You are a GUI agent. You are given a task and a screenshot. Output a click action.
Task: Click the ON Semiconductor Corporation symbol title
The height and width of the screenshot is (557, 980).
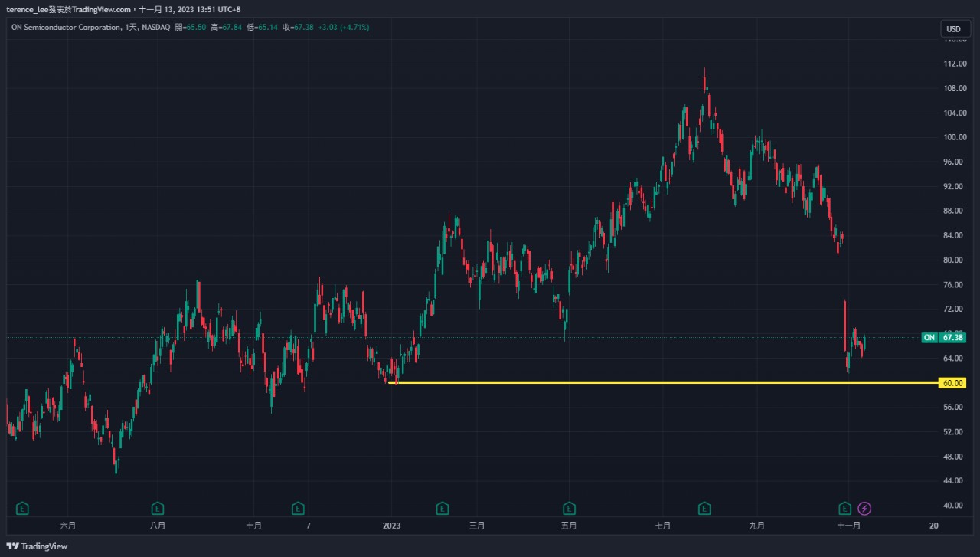click(x=66, y=28)
